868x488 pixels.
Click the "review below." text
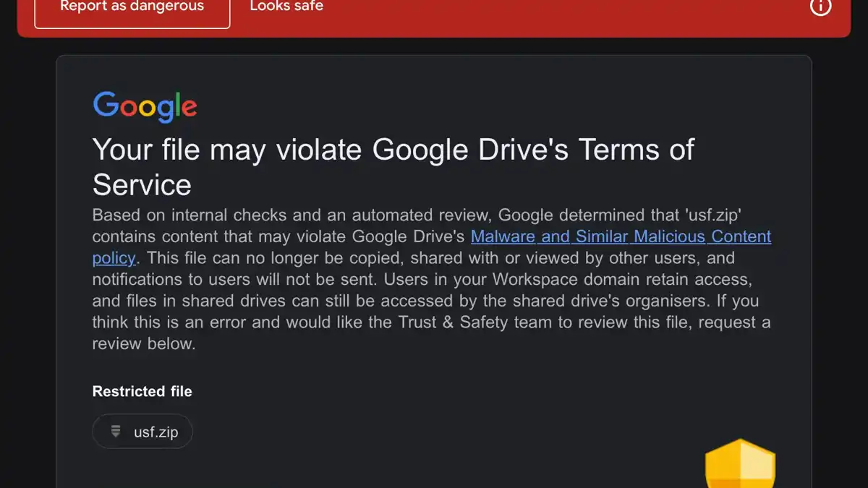tap(144, 344)
